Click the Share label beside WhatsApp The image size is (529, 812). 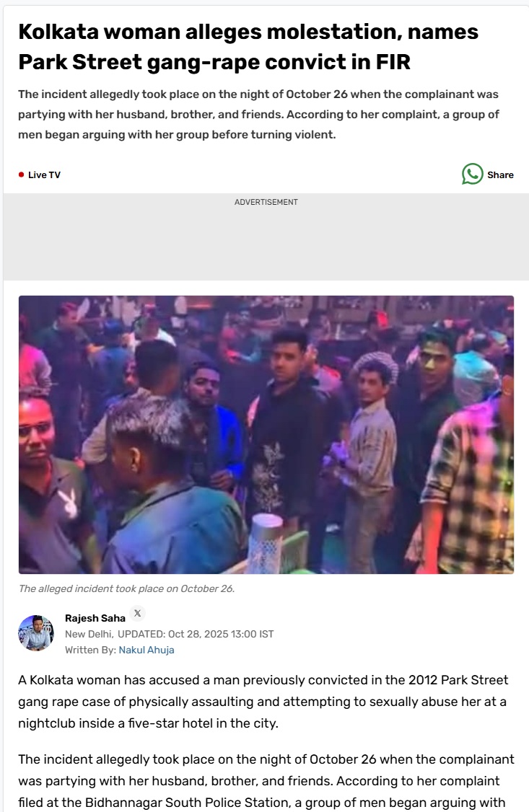tap(500, 175)
